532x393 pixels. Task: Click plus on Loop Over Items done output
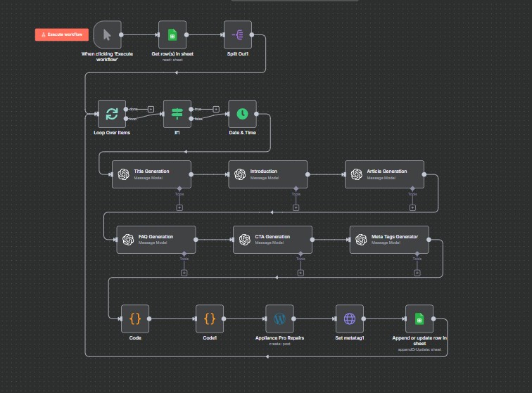coord(151,108)
